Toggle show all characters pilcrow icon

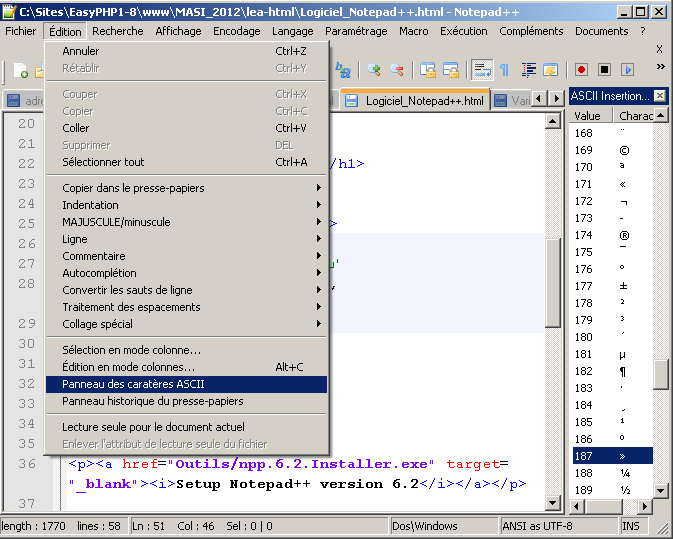(505, 70)
